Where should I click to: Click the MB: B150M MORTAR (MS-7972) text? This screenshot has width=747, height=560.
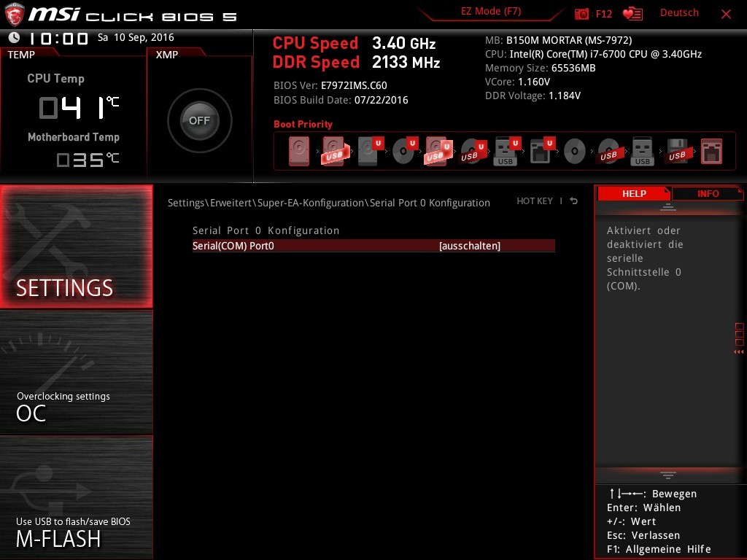pos(558,41)
